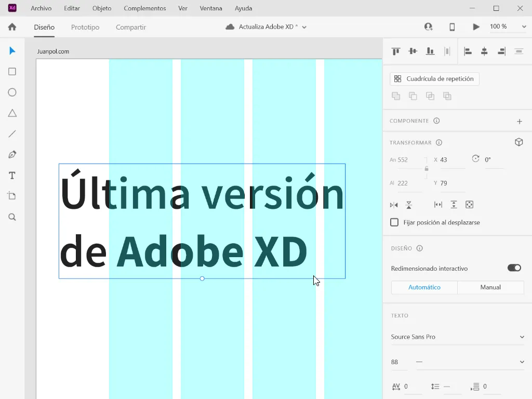Open Ver menu

[183, 8]
